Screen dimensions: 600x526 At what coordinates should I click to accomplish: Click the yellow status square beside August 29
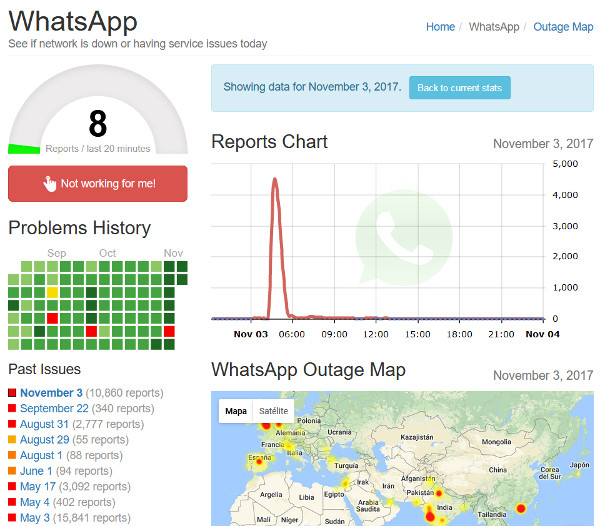[x=12, y=440]
